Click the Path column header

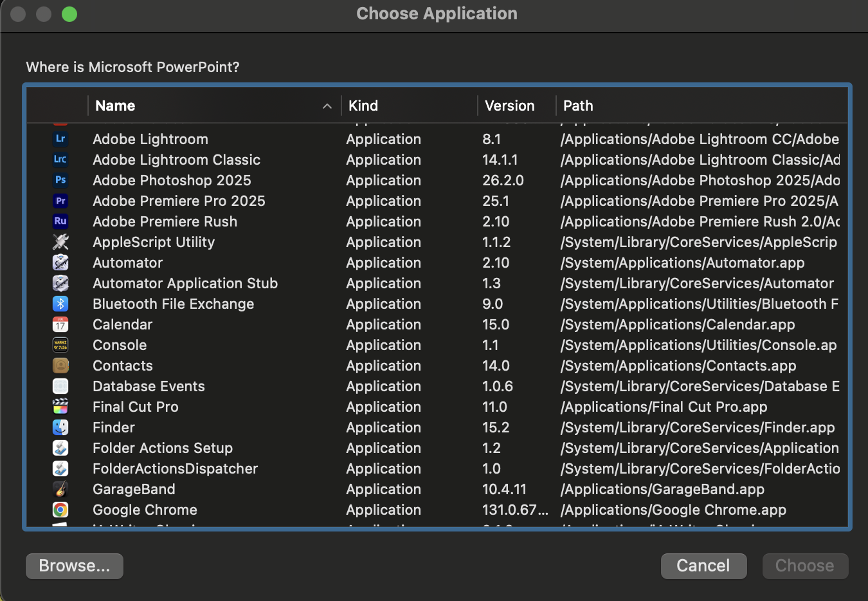tap(578, 106)
